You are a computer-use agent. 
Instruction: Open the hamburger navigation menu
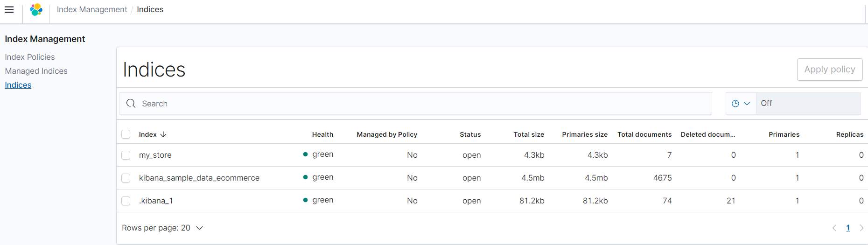(x=9, y=10)
